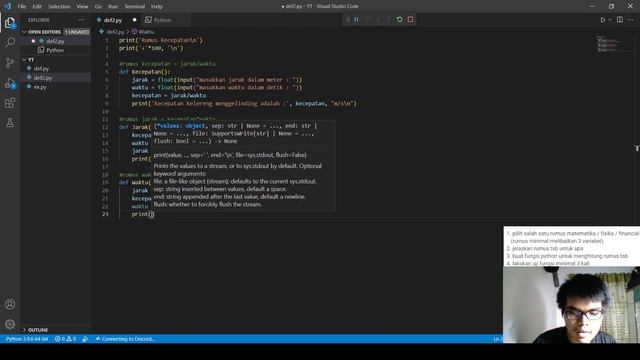This screenshot has width=640, height=360.
Task: Click errors and warnings count in status bar
Action: tap(65, 339)
